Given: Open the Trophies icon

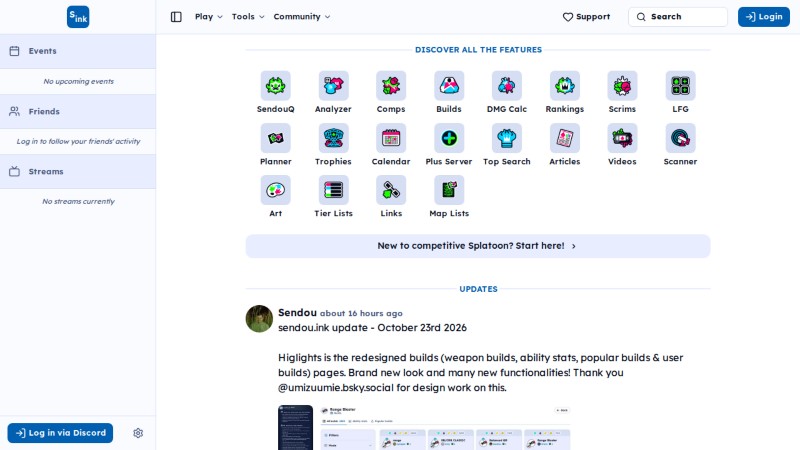Looking at the screenshot, I should click(x=333, y=138).
